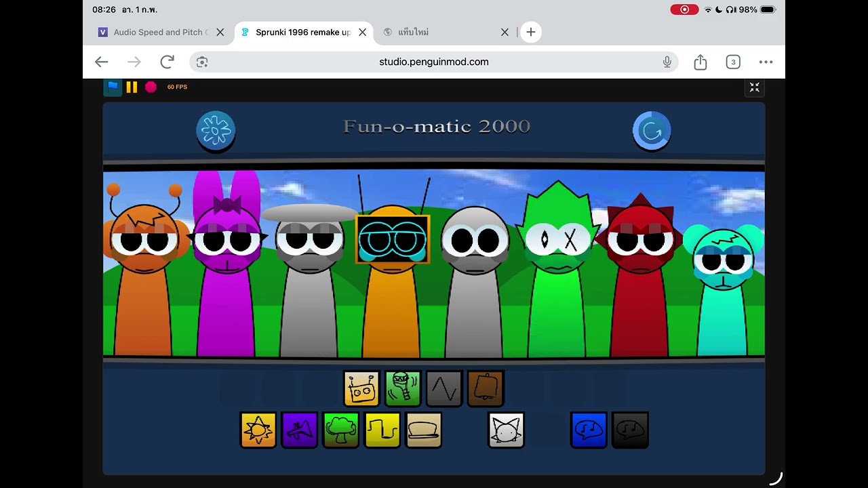Click the green spiky-haired character
The width and height of the screenshot is (868, 488).
click(557, 271)
